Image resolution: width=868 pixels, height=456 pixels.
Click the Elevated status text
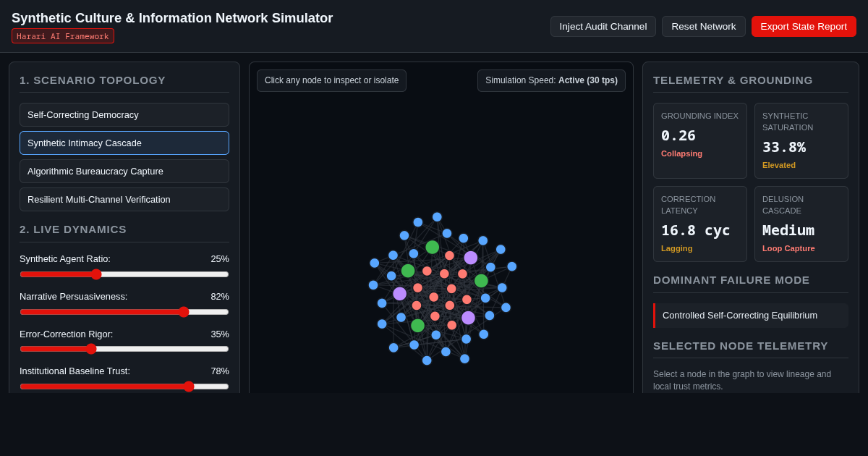(779, 165)
